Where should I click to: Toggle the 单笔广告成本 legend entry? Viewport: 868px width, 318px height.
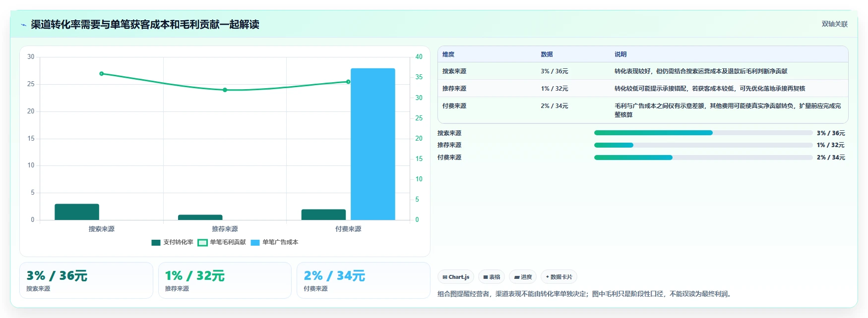click(274, 242)
